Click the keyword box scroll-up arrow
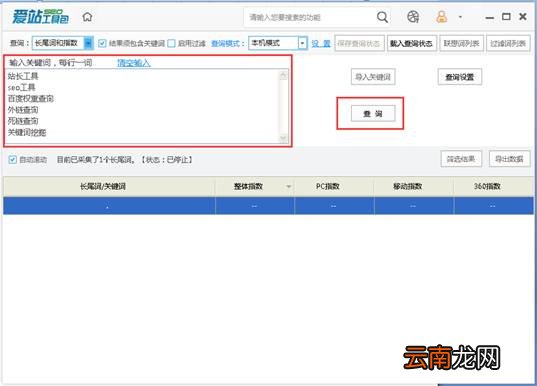The height and width of the screenshot is (386, 537). [x=284, y=75]
